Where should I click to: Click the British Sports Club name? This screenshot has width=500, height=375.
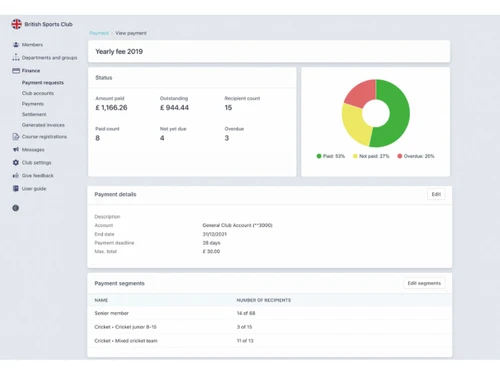(48, 24)
